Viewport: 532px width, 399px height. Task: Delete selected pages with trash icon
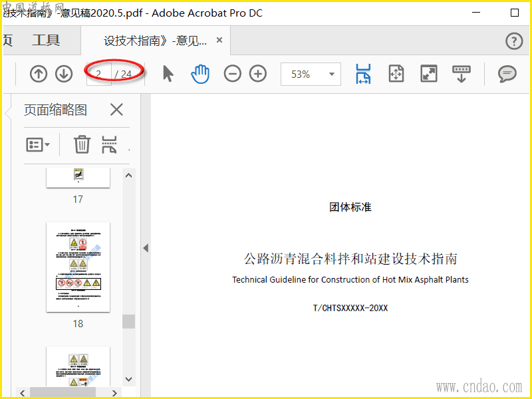click(82, 144)
